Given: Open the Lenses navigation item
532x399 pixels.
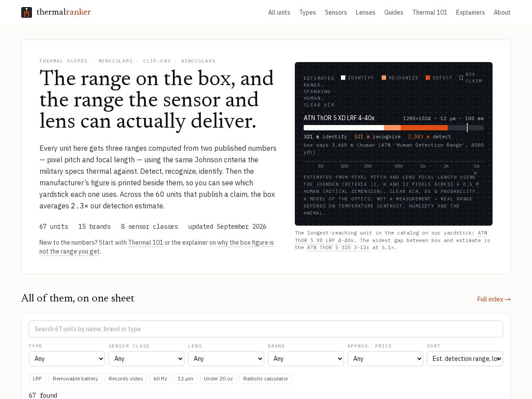Looking at the screenshot, I should pyautogui.click(x=366, y=12).
